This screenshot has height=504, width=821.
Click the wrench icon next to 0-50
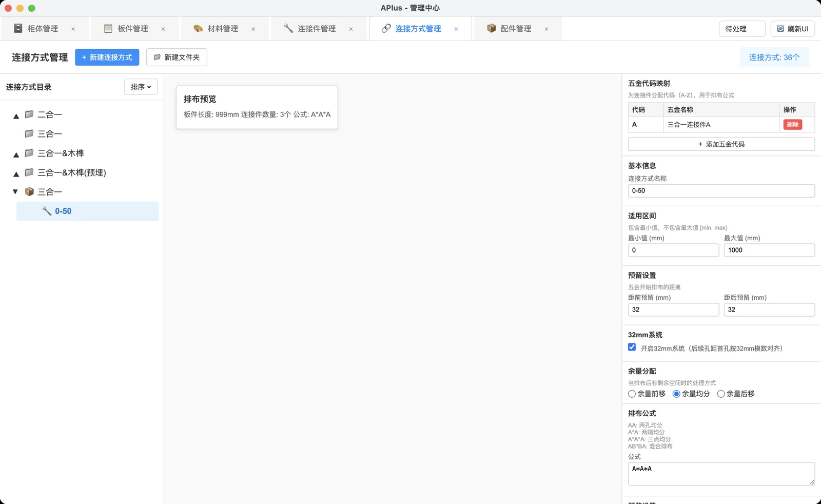pyautogui.click(x=47, y=211)
